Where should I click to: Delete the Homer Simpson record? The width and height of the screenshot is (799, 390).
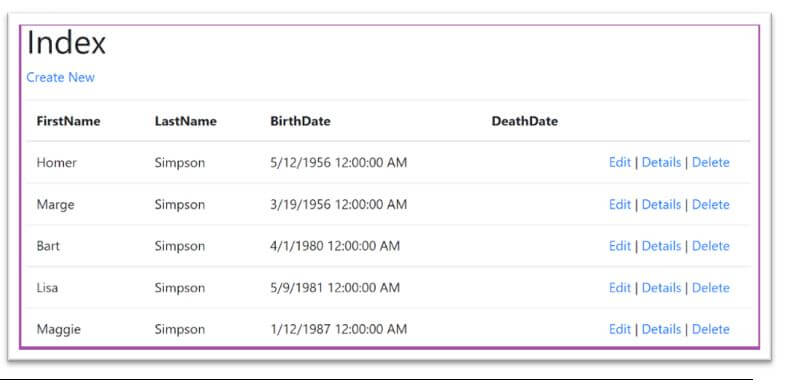tap(710, 163)
